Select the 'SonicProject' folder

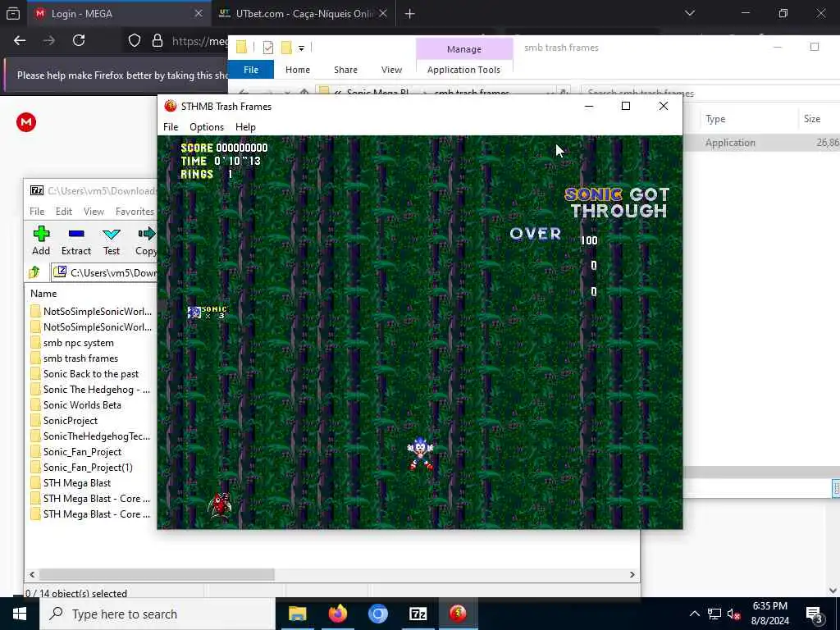click(71, 421)
